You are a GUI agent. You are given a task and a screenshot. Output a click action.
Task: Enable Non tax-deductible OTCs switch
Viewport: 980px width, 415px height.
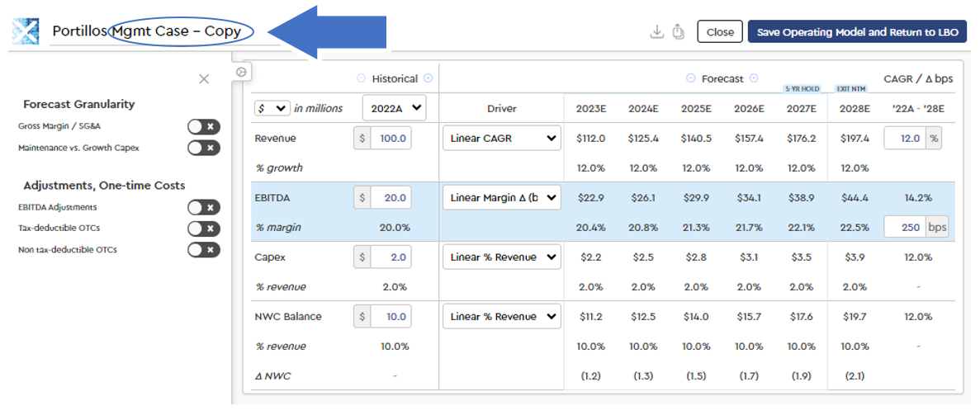point(204,250)
